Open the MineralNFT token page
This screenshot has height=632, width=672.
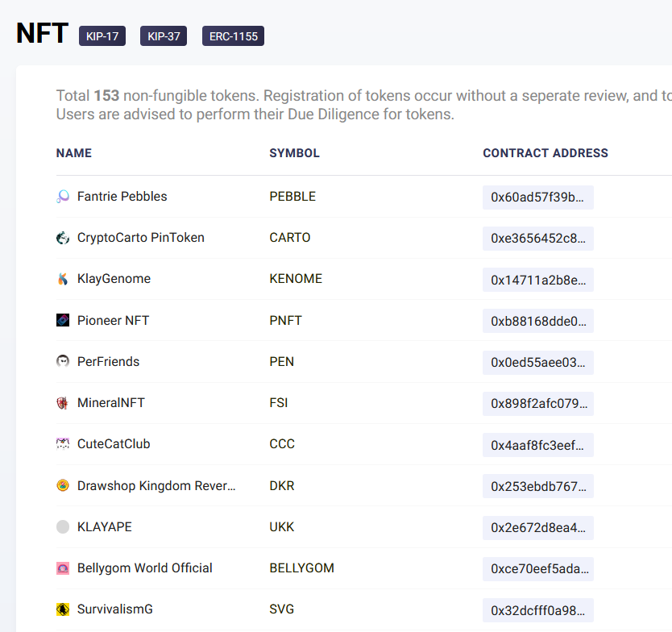point(111,402)
